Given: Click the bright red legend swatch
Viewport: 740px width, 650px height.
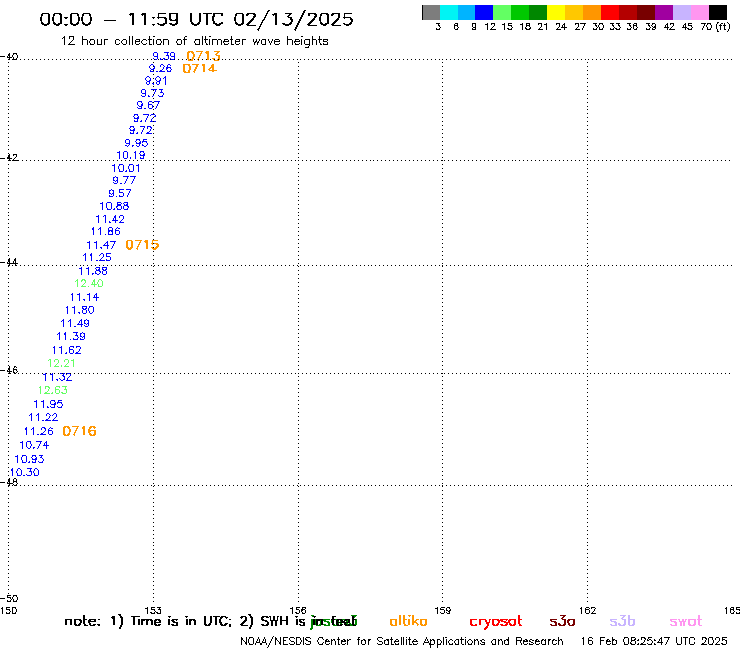Looking at the screenshot, I should click(610, 12).
